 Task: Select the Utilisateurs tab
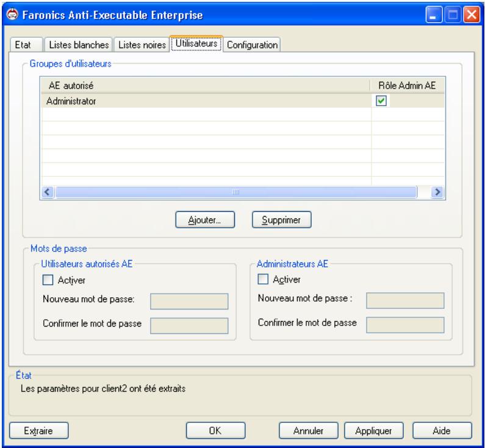point(196,43)
